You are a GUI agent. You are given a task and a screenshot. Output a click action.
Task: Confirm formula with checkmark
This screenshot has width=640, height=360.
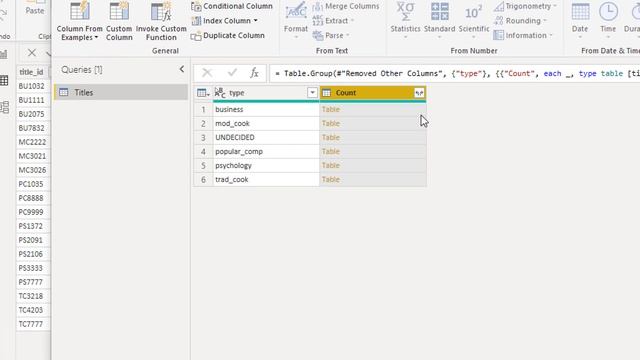click(232, 73)
